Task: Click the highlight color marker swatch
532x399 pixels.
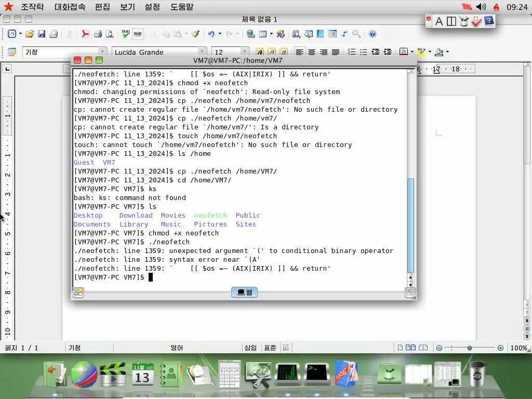Action: (421, 52)
